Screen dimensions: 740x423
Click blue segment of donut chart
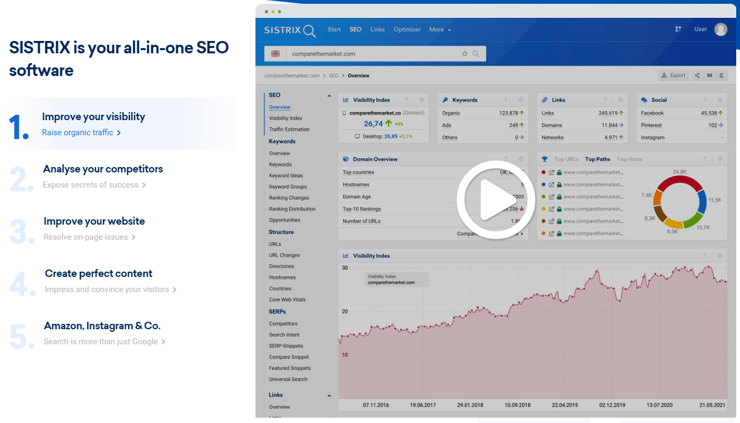[x=702, y=202]
